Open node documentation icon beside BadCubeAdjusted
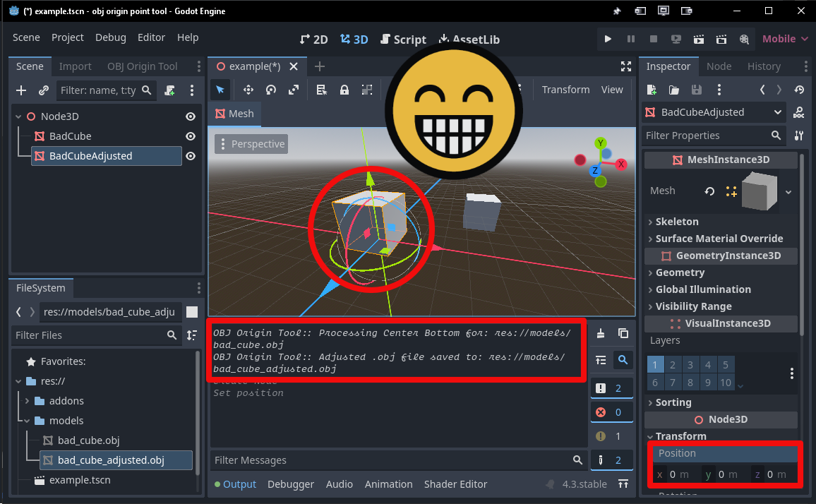This screenshot has width=816, height=504. coord(799,112)
